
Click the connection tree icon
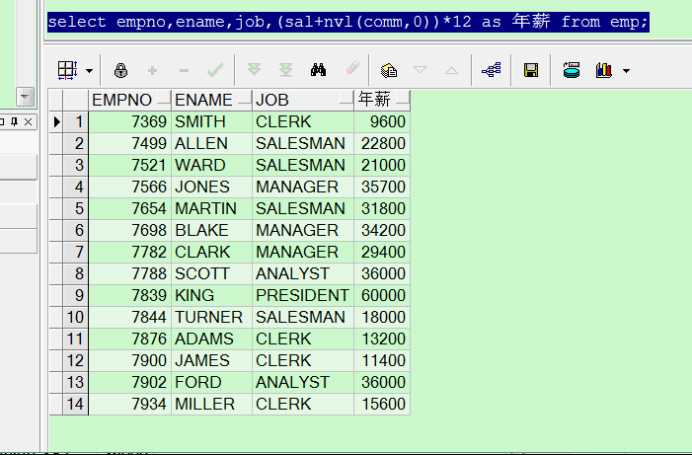tap(492, 70)
